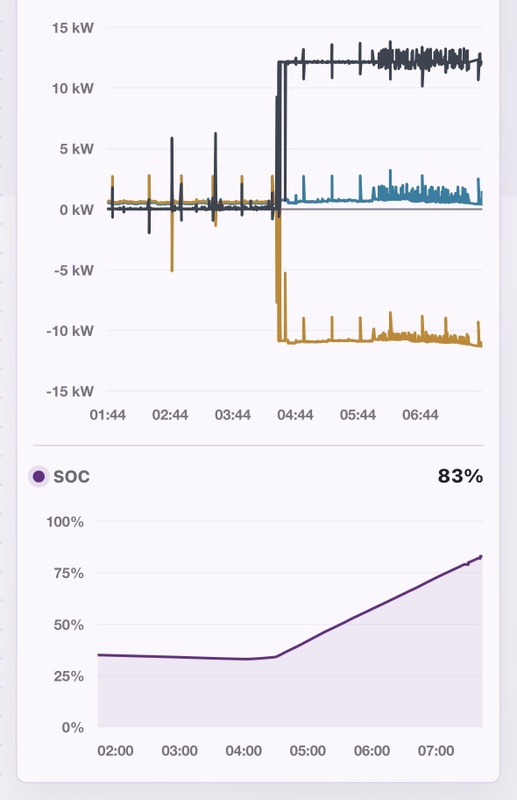This screenshot has width=517, height=800.
Task: Click the 02:00 label on the SOC time axis
Action: click(x=115, y=751)
